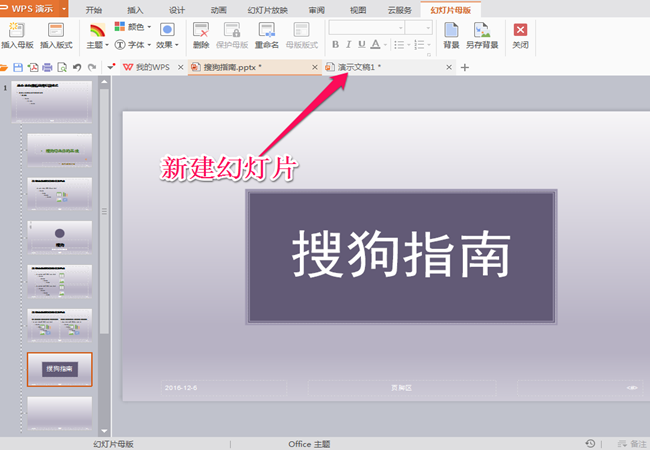Viewport: 650px width, 450px height.
Task: Click the Effects (效果) icon
Action: (x=167, y=29)
